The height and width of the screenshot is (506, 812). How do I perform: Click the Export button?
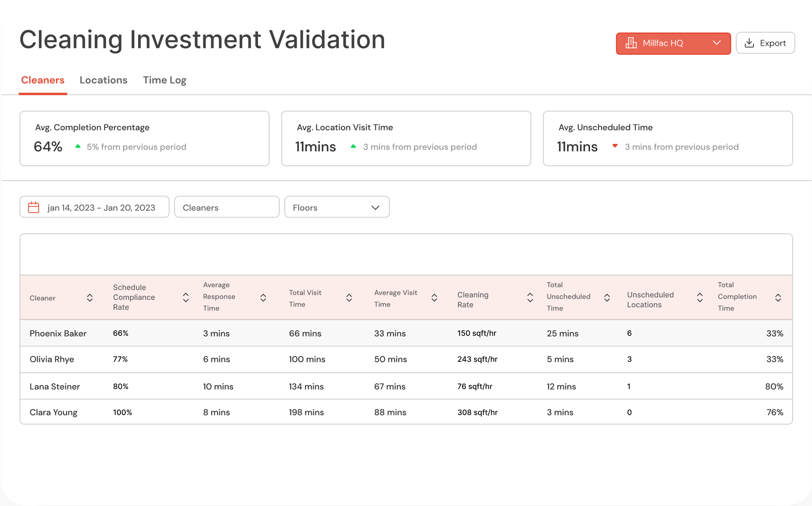coord(765,43)
